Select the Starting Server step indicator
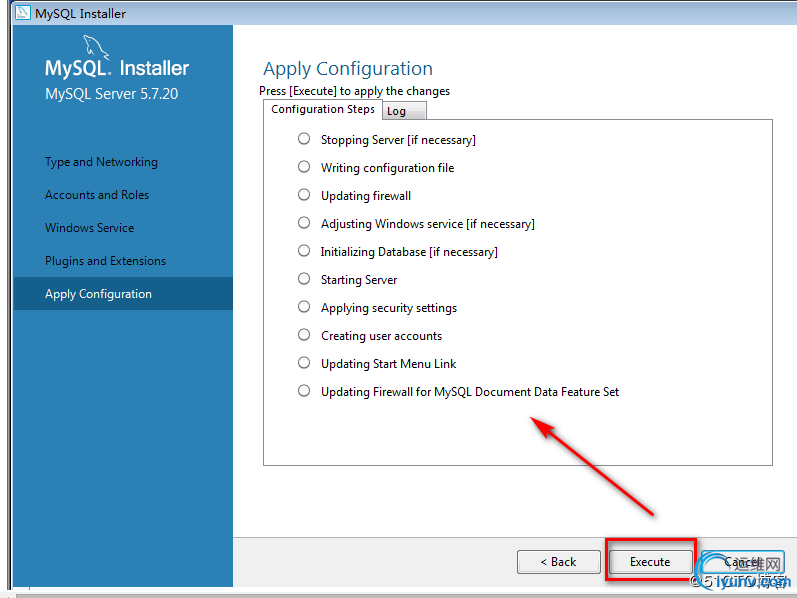 (304, 278)
